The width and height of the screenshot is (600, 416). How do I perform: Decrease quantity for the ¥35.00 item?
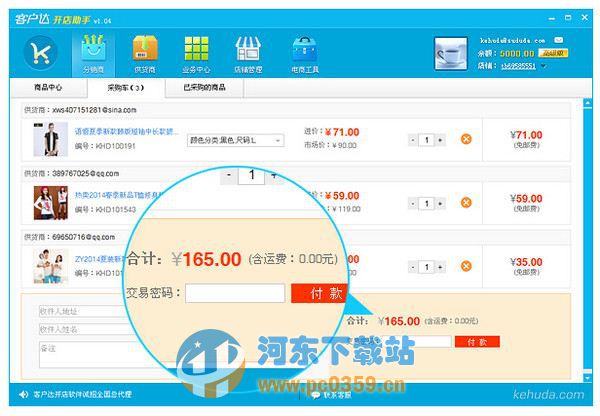click(x=412, y=267)
